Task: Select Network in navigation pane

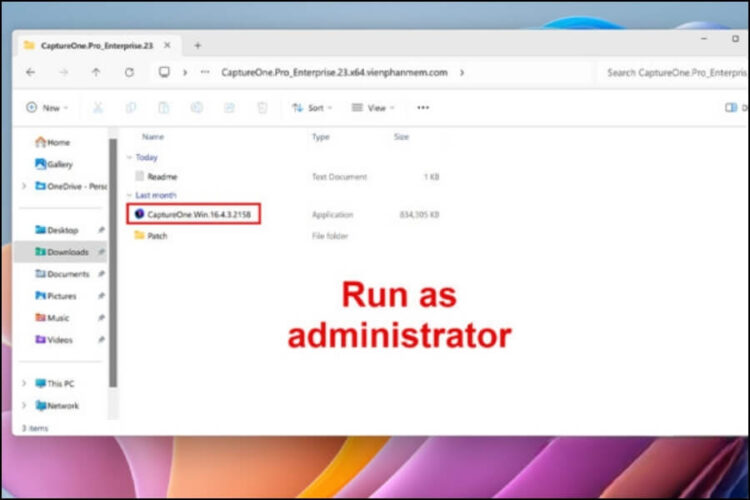Action: pyautogui.click(x=57, y=406)
